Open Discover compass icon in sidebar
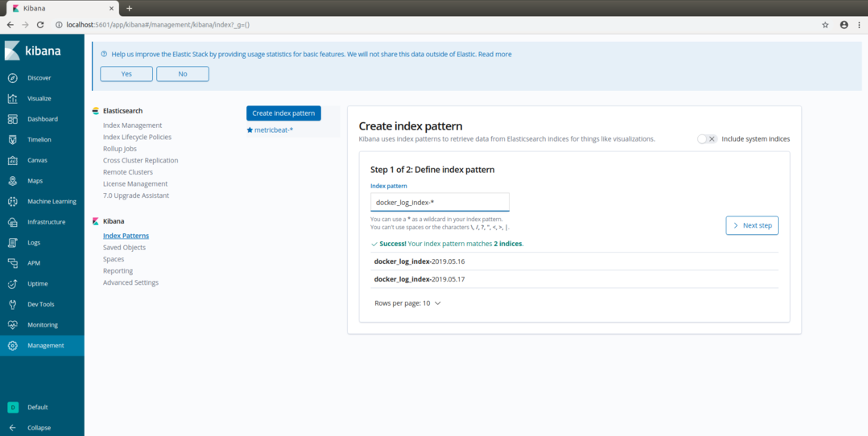This screenshot has height=436, width=868. 12,78
